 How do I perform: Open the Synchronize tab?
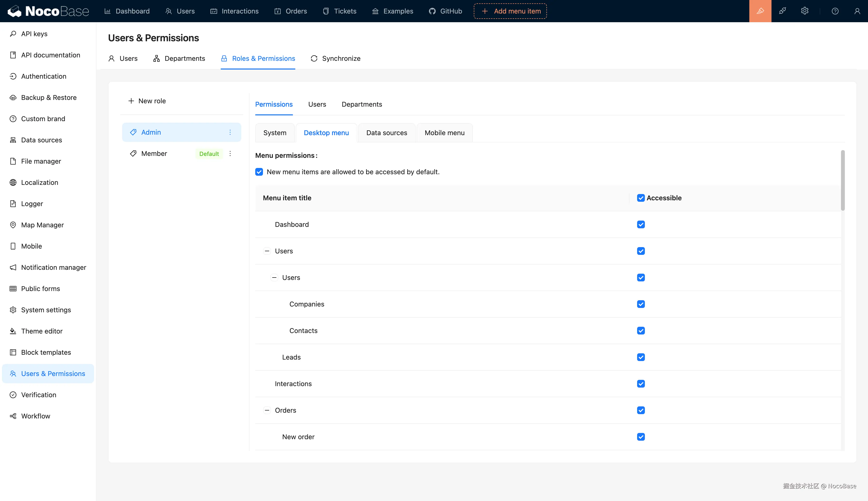point(336,58)
